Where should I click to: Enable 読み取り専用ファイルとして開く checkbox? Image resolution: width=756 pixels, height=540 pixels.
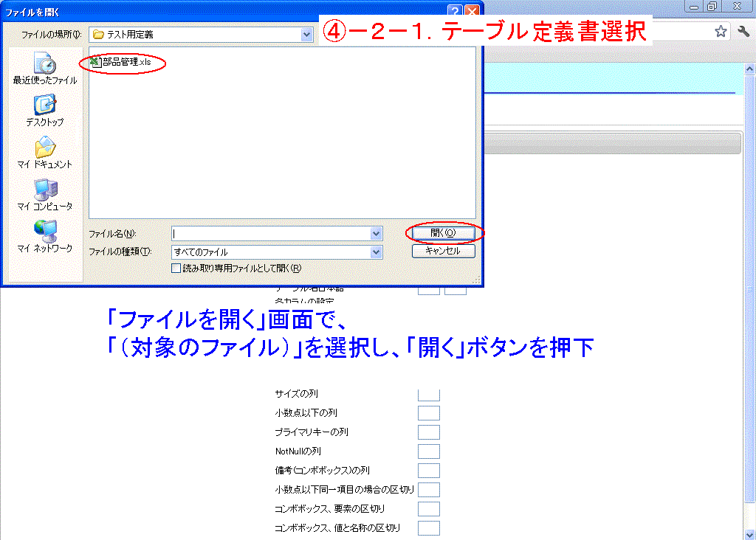176,269
